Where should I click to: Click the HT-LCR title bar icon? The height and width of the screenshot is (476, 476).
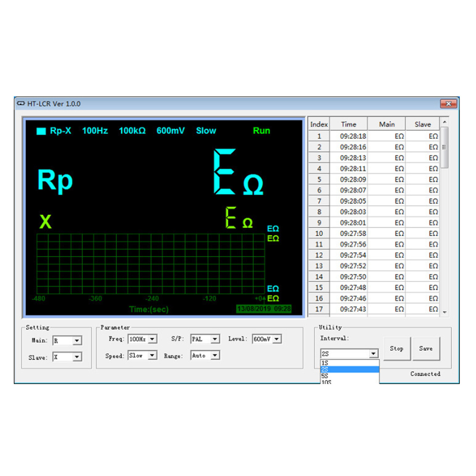pos(21,104)
